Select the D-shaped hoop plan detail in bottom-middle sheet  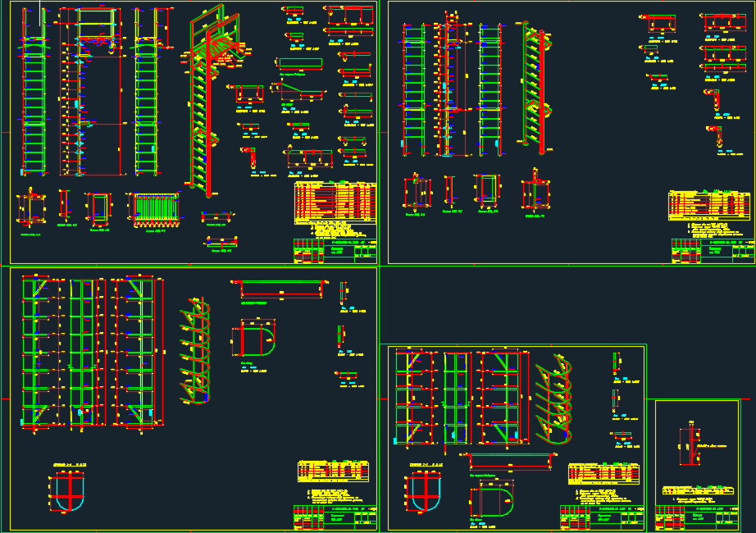[x=492, y=499]
